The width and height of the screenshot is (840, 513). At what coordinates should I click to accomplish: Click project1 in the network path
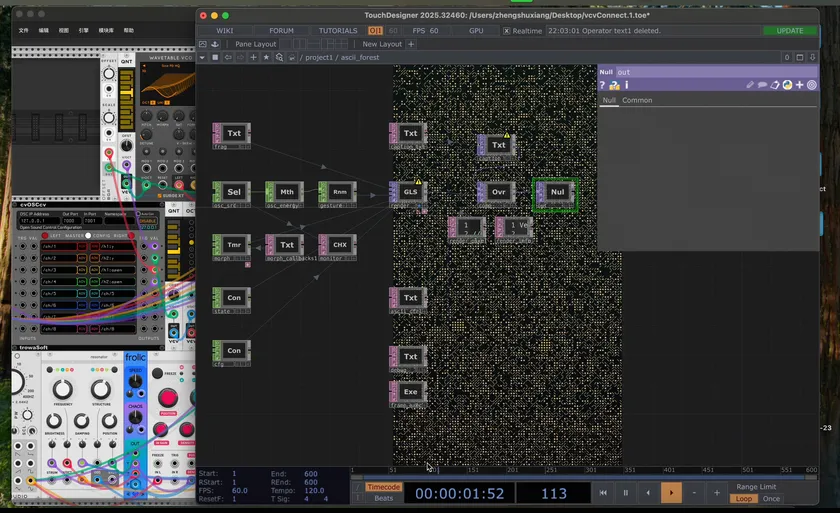[319, 57]
